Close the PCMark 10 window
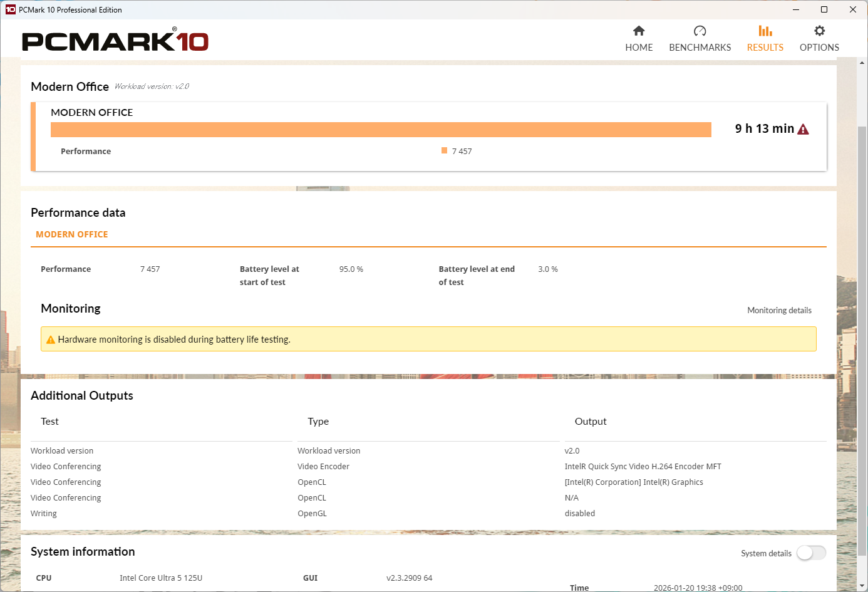The image size is (868, 592). pyautogui.click(x=853, y=9)
